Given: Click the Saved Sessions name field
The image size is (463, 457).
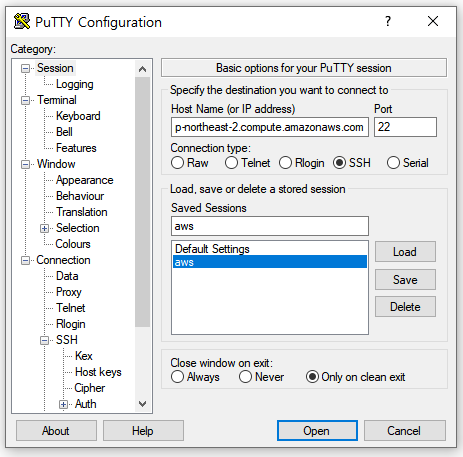Looking at the screenshot, I should [x=270, y=226].
